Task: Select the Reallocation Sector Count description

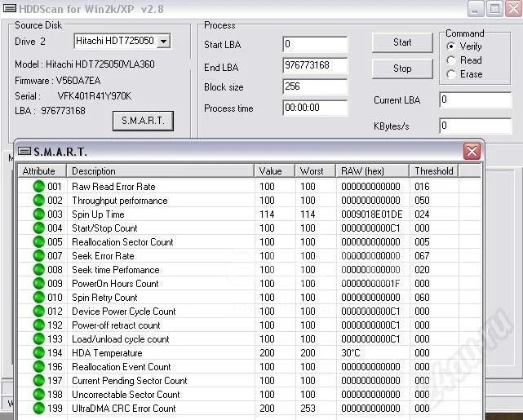Action: click(122, 242)
